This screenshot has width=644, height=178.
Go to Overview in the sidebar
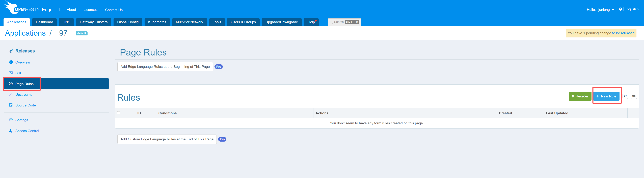coord(22,62)
